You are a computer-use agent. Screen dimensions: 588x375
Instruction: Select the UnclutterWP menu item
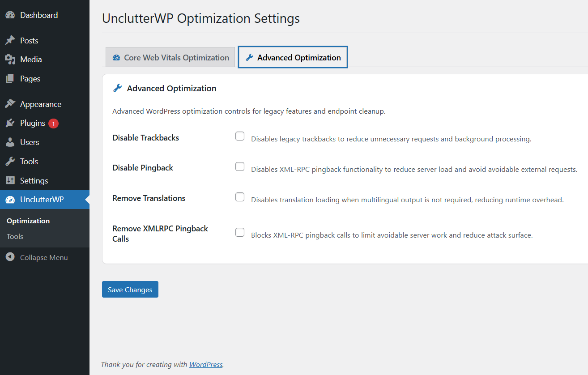[45, 200]
